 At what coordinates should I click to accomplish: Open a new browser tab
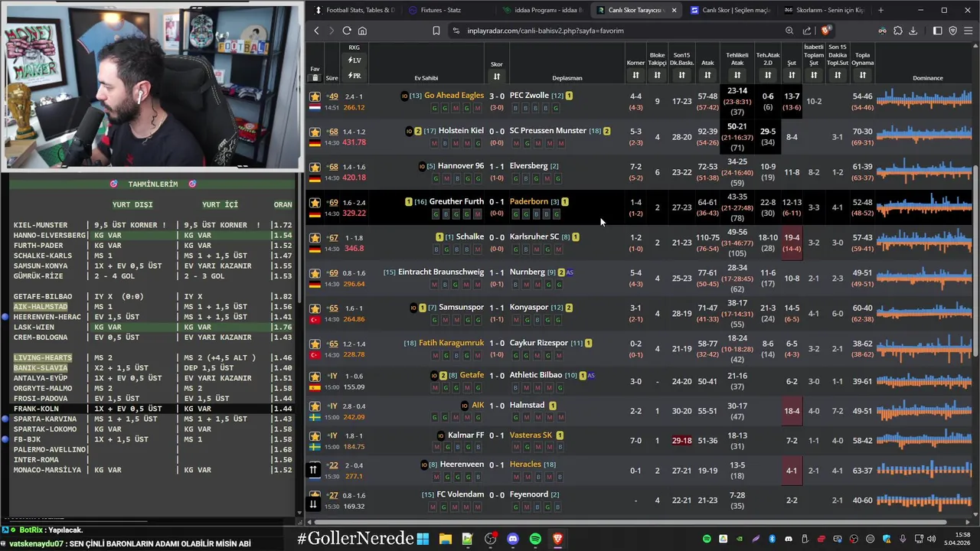click(x=880, y=10)
